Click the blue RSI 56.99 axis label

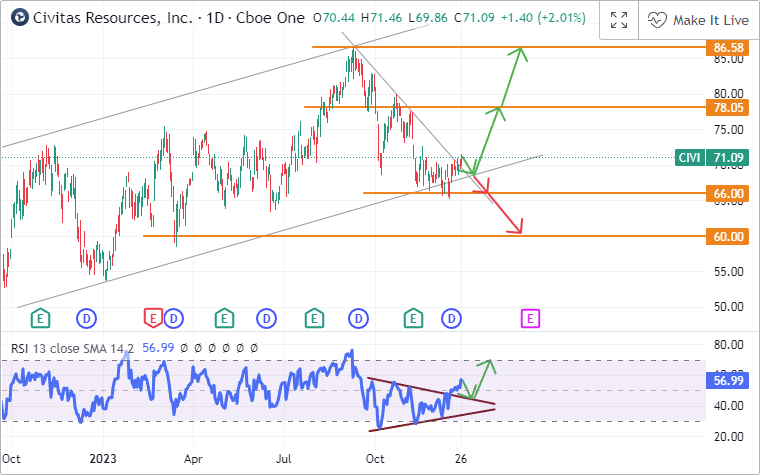click(x=728, y=380)
